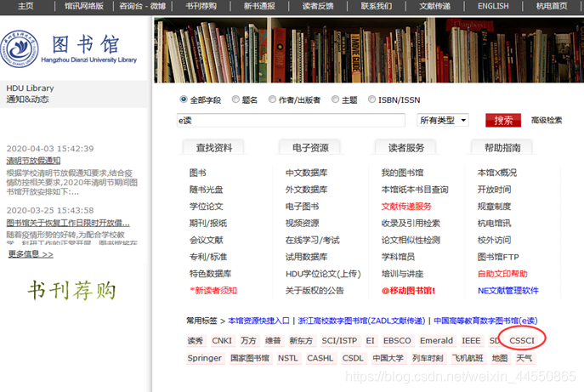The image size is (584, 392).
Task: Open 主页 in top navigation
Action: click(26, 6)
